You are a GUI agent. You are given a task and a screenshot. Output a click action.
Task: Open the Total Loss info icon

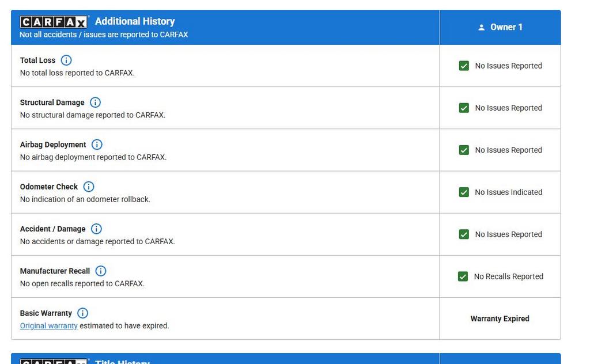coord(66,60)
